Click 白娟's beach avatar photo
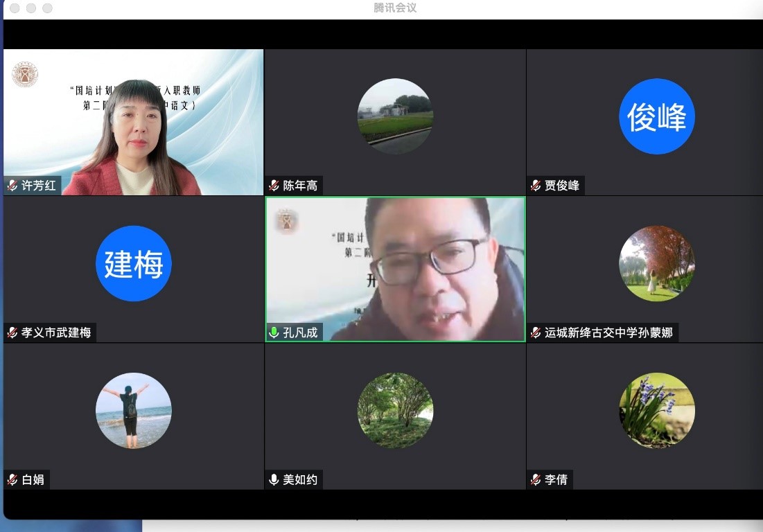Image resolution: width=763 pixels, height=532 pixels. point(133,410)
